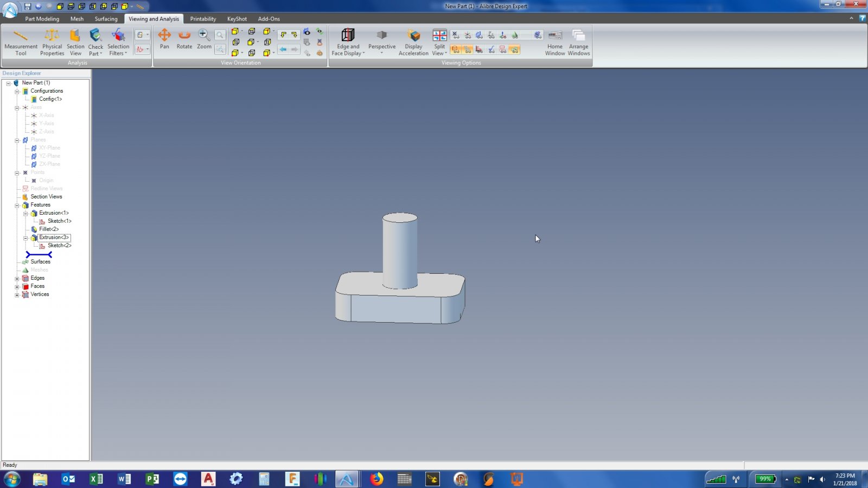This screenshot has width=868, height=488.
Task: Open Firefox from the taskbar
Action: (x=376, y=479)
